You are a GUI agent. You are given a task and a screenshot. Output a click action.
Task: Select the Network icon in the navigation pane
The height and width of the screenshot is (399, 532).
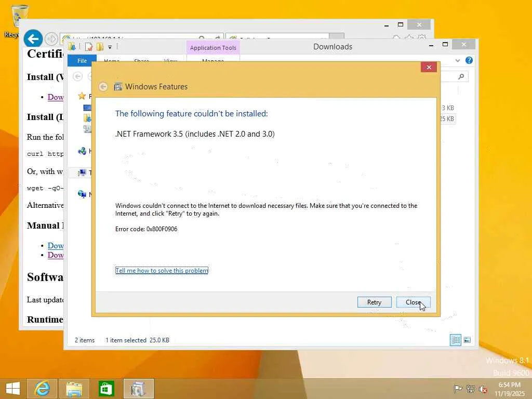coord(82,194)
